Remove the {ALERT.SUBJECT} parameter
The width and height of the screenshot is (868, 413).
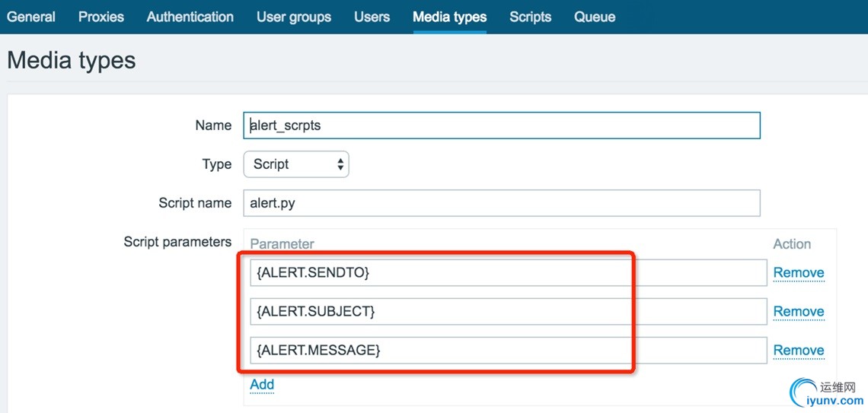799,311
